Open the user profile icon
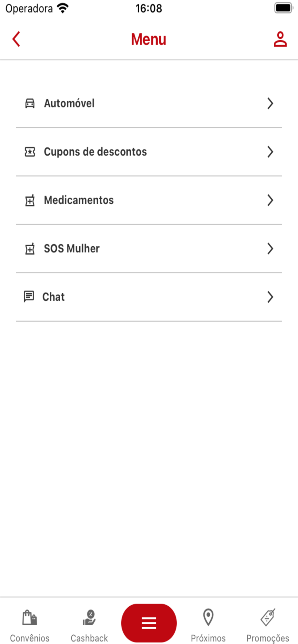This screenshot has width=298, height=644. [280, 39]
